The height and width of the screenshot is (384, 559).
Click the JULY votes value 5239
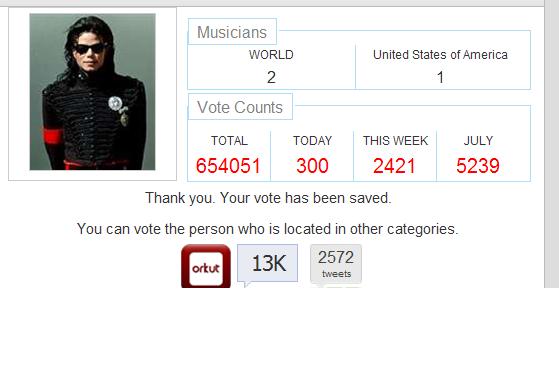[x=478, y=166]
